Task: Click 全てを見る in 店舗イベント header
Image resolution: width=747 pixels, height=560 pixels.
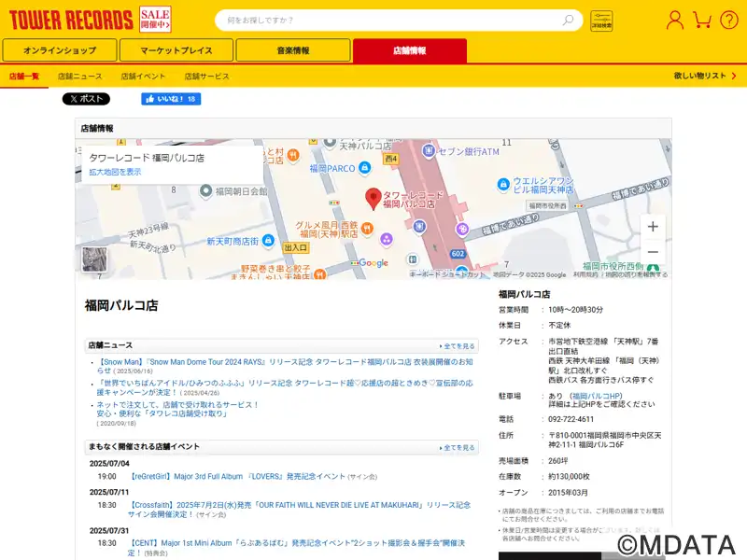Action: point(458,448)
